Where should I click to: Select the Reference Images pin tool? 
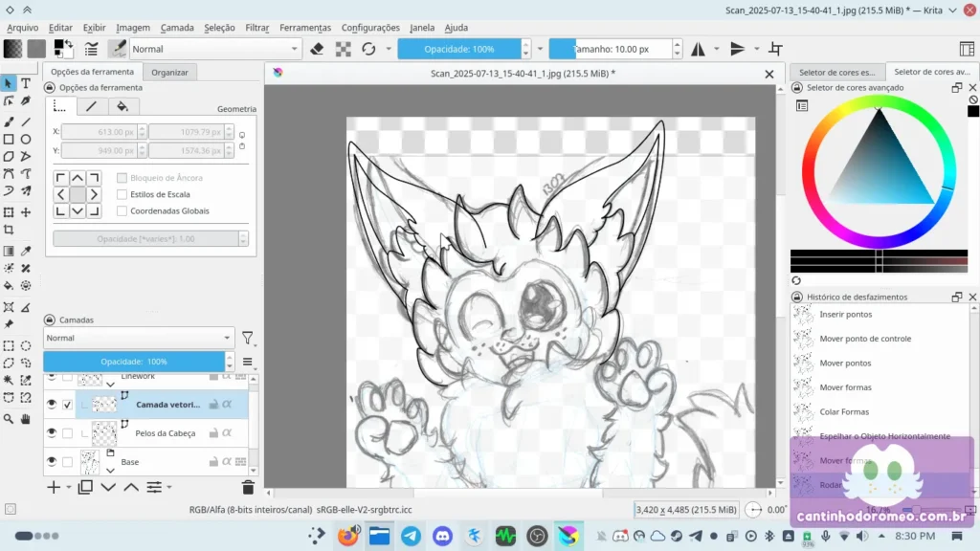(9, 324)
